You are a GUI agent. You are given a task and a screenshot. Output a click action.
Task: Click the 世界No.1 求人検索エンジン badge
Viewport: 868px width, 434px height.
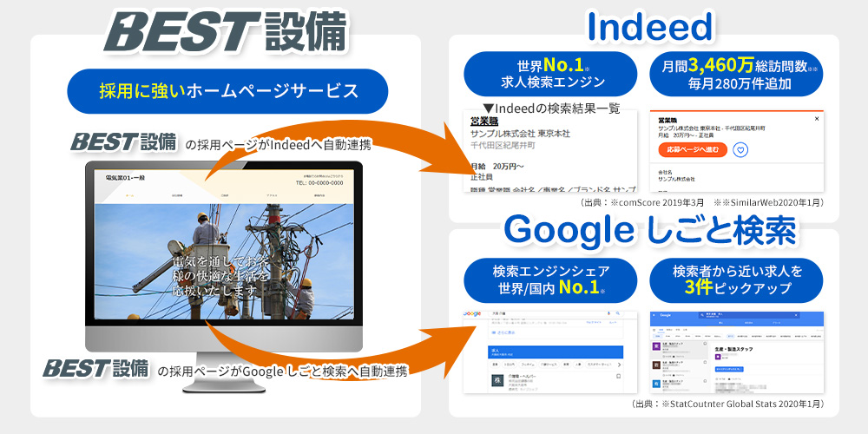[x=550, y=74]
